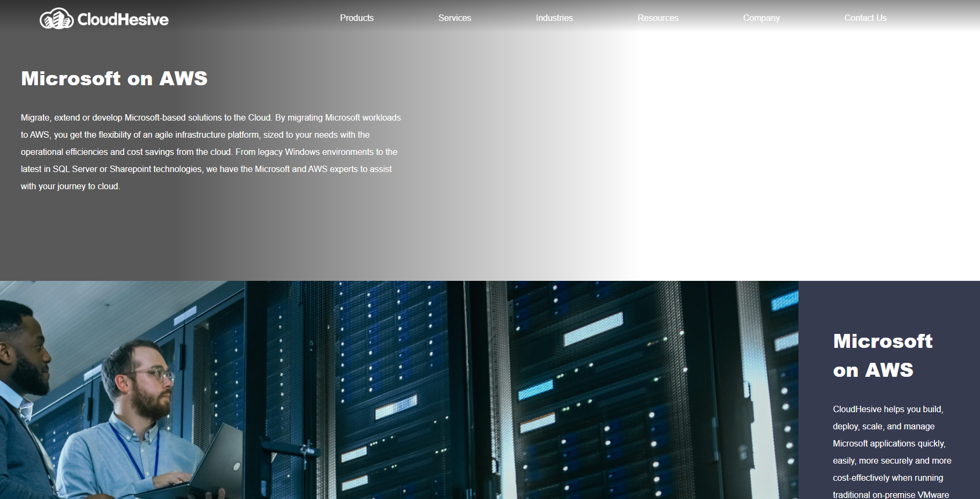Select Contact Us in the navigation bar
Image resolution: width=980 pixels, height=499 pixels.
(865, 18)
